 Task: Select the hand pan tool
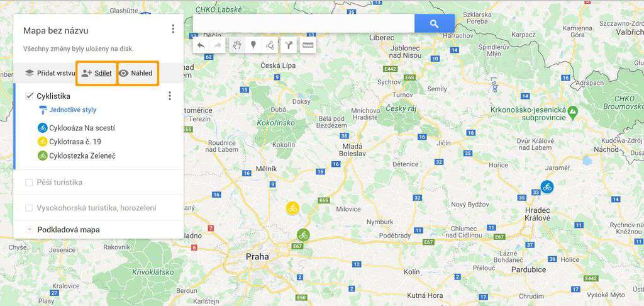click(x=237, y=45)
